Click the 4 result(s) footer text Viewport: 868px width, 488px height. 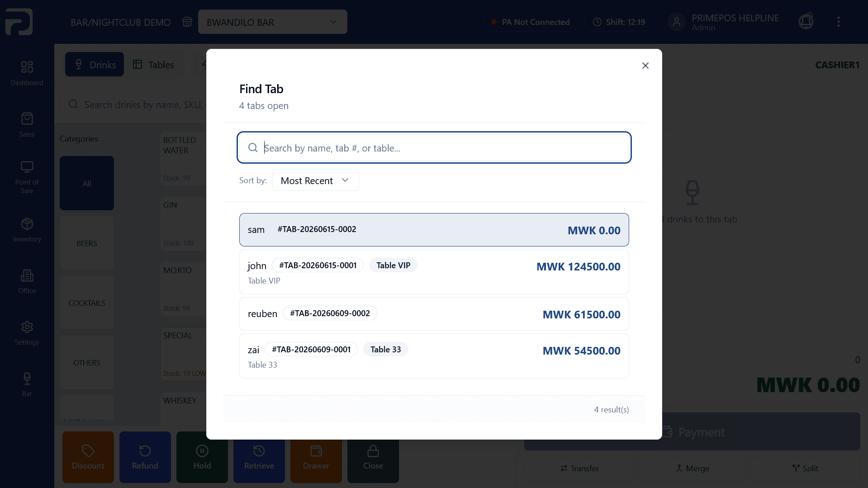[611, 409]
